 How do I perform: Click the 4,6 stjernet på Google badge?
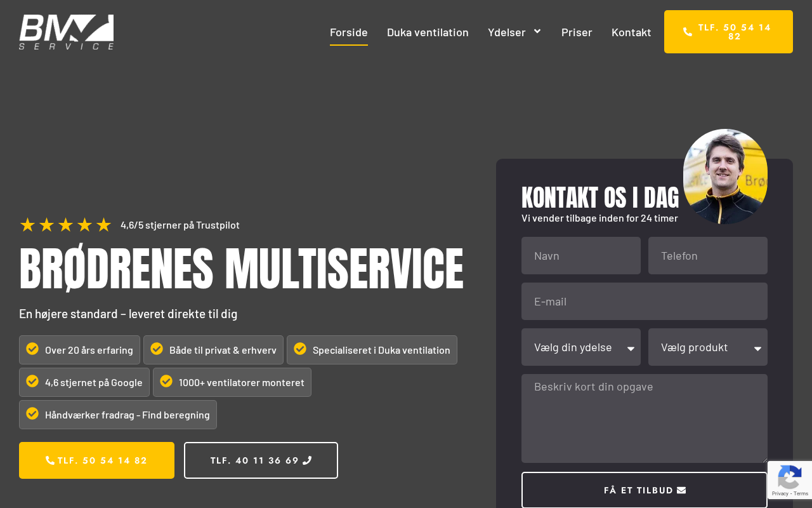coord(84,382)
